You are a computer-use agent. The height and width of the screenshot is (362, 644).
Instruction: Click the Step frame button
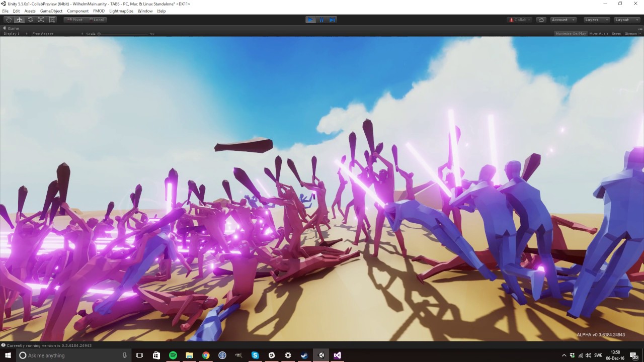332,20
